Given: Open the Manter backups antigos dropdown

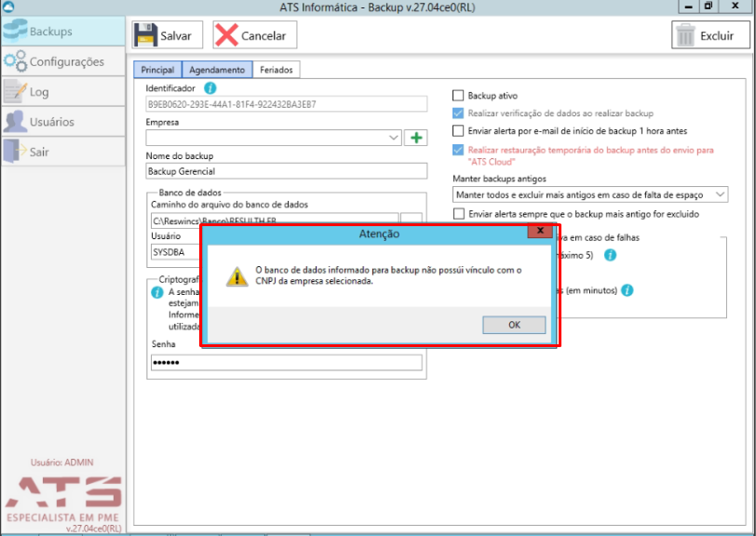Looking at the screenshot, I should tap(590, 194).
